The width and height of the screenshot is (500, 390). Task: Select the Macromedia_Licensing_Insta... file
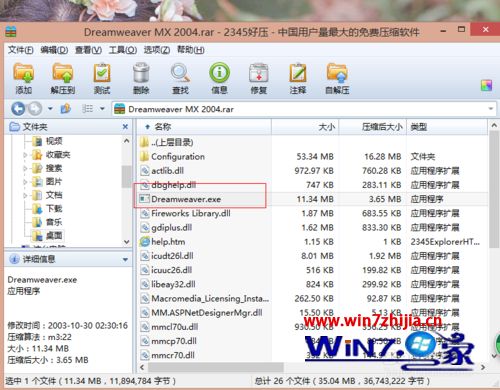pos(210,298)
